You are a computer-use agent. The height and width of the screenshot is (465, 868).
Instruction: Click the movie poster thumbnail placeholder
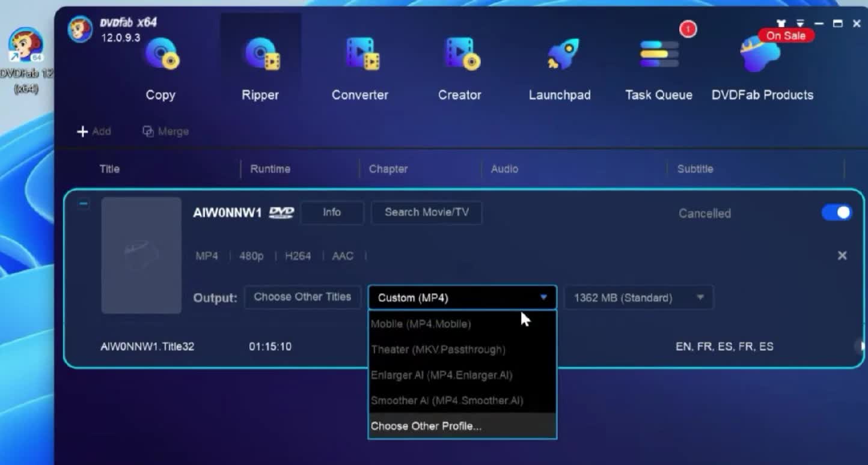pyautogui.click(x=141, y=255)
